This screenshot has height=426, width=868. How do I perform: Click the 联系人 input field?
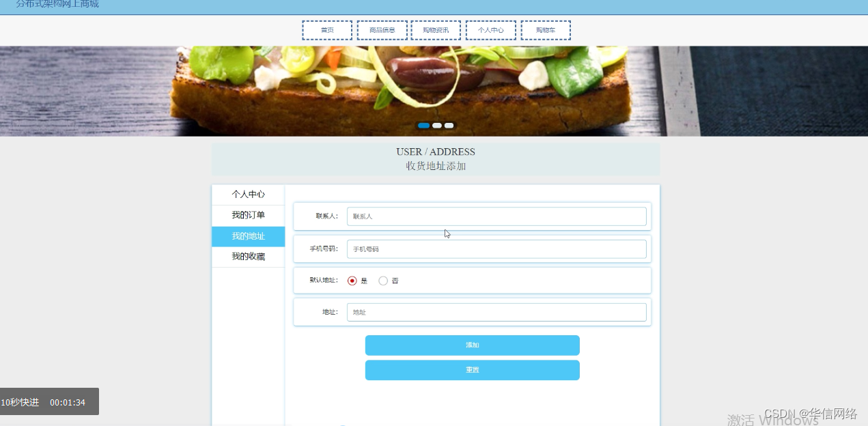tap(496, 216)
